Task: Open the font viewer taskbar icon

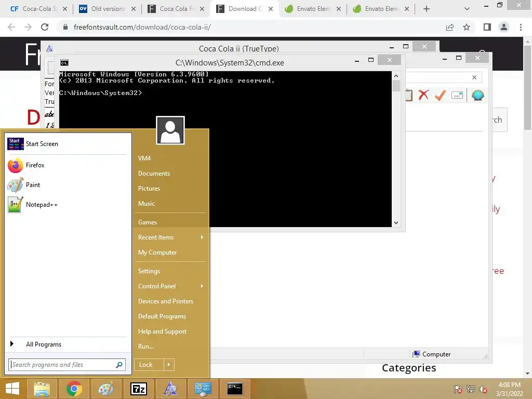Action: point(170,389)
